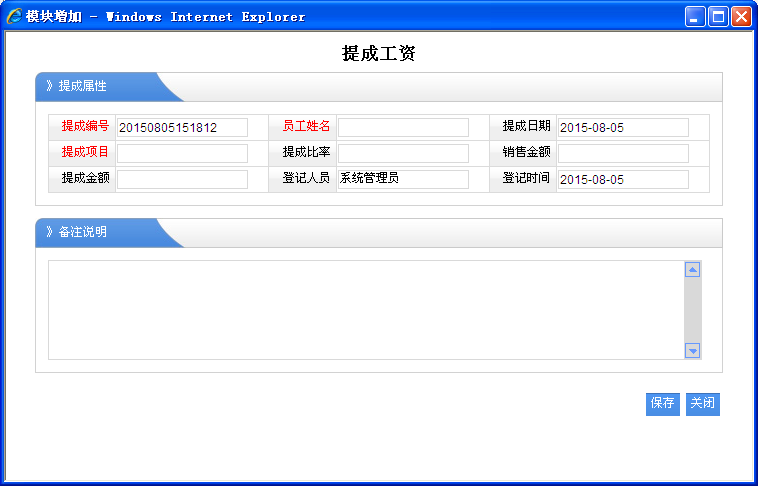This screenshot has width=758, height=486.
Task: Focus the 员工姓名 text box
Action: (x=403, y=127)
